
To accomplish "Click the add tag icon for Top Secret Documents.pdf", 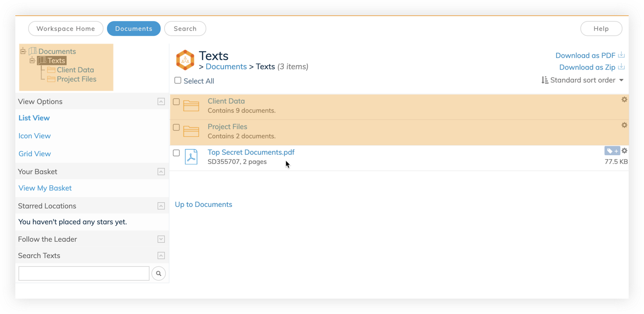I will (612, 151).
